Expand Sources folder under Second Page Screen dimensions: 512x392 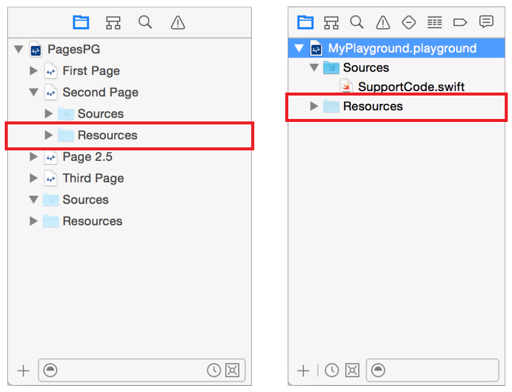[x=49, y=114]
